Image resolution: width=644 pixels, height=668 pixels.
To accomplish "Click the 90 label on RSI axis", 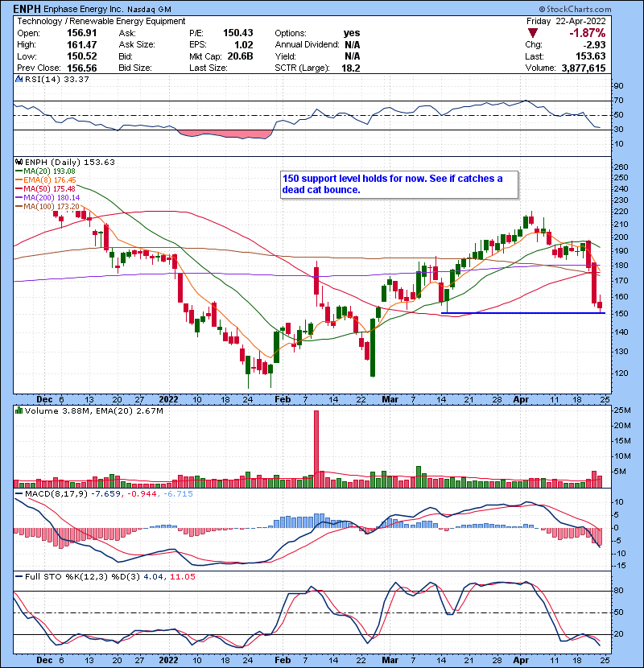I will [x=618, y=86].
